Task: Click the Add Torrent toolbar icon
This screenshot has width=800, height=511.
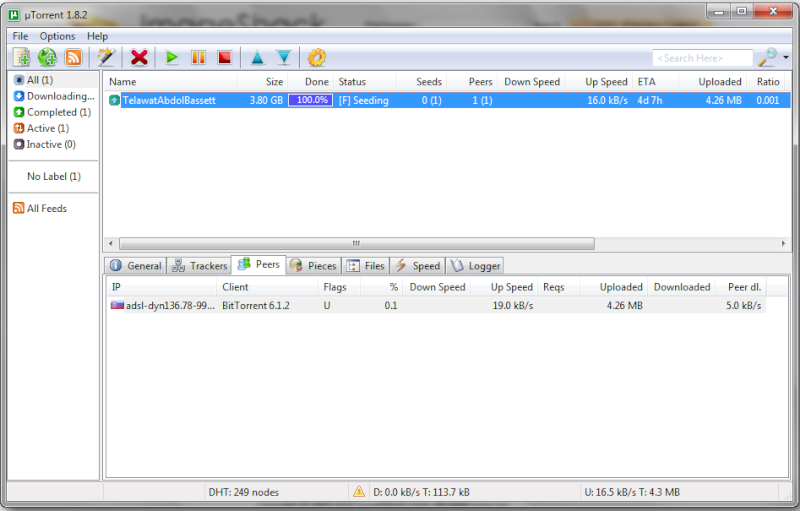Action: [21, 58]
